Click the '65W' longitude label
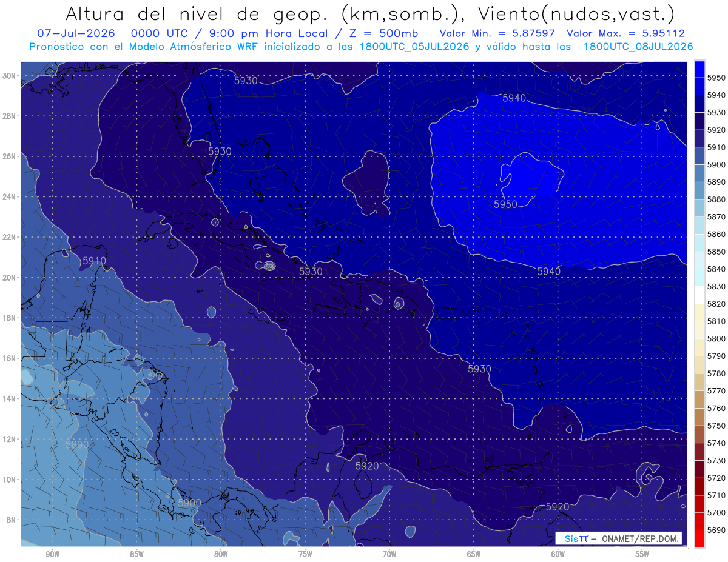This screenshot has width=728, height=562. click(x=474, y=554)
